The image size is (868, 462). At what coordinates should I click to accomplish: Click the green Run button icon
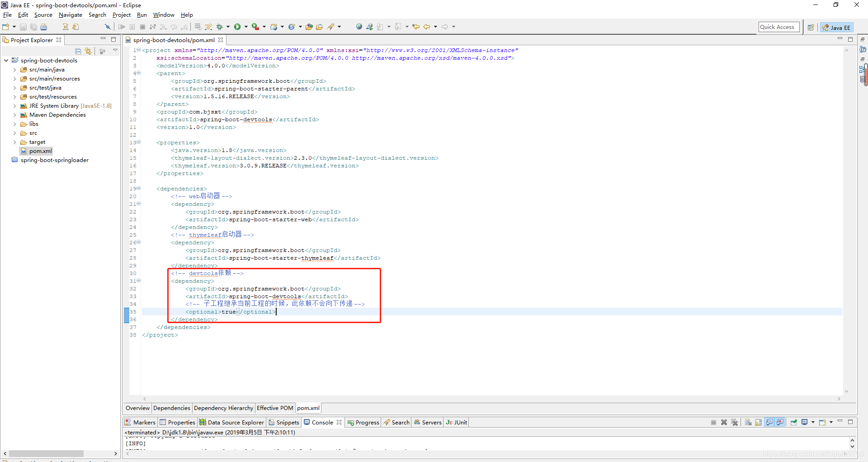237,27
